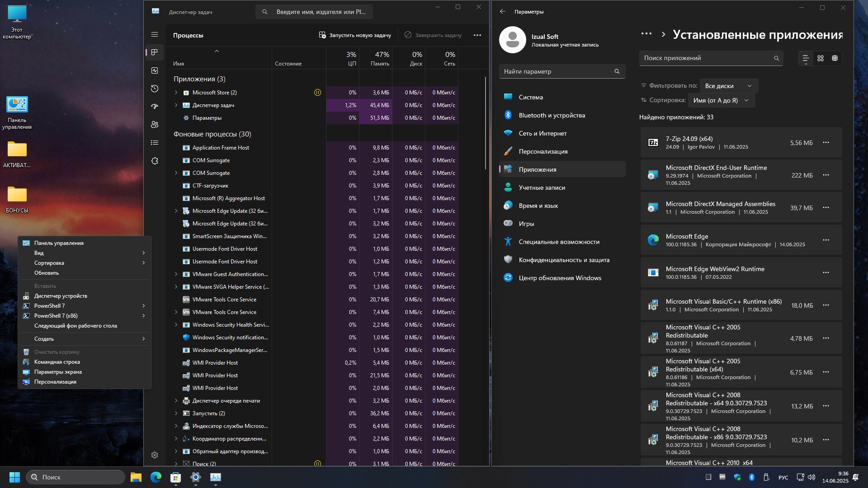
Task: Open Details icon in Task Manager sidebar
Action: tap(155, 143)
